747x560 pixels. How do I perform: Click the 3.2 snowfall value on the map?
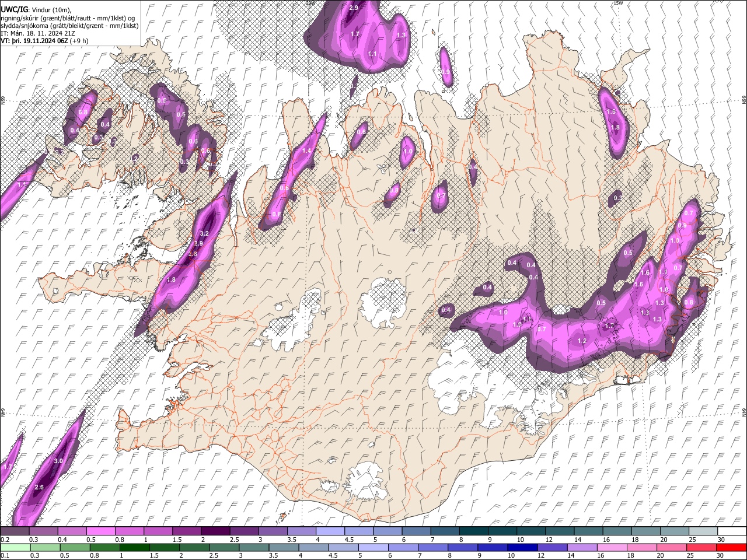tap(204, 233)
